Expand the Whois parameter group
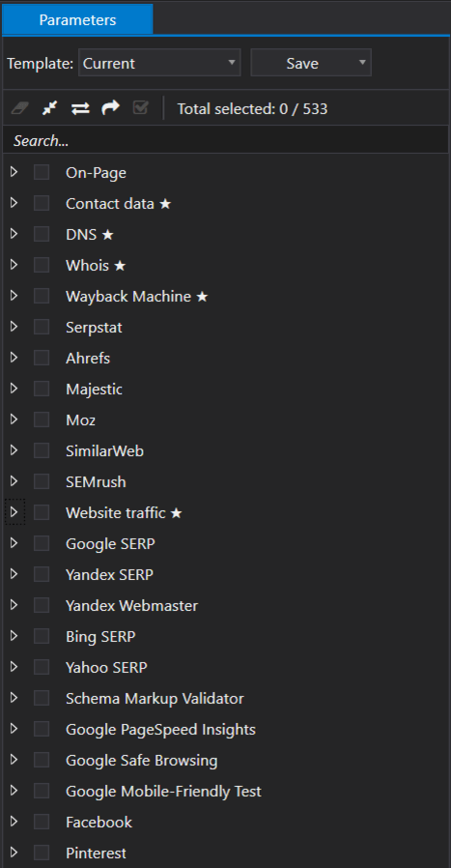 tap(14, 265)
